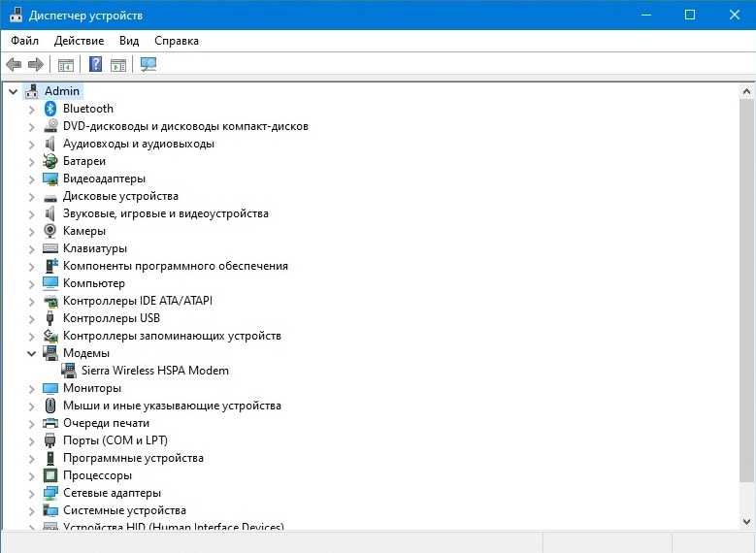Click the scrollbar up arrow

[747, 91]
